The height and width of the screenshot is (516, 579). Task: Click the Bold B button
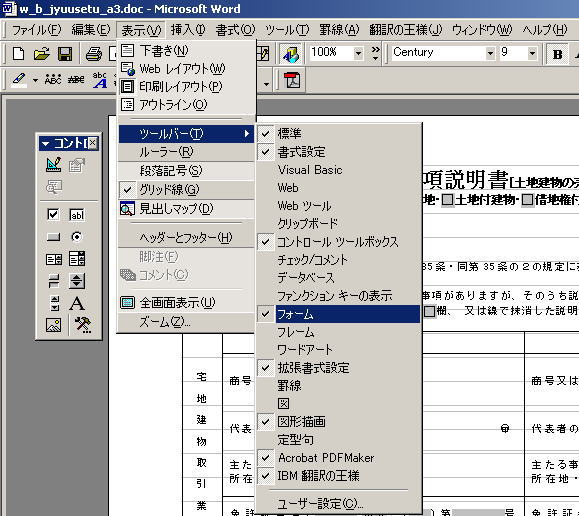point(557,54)
